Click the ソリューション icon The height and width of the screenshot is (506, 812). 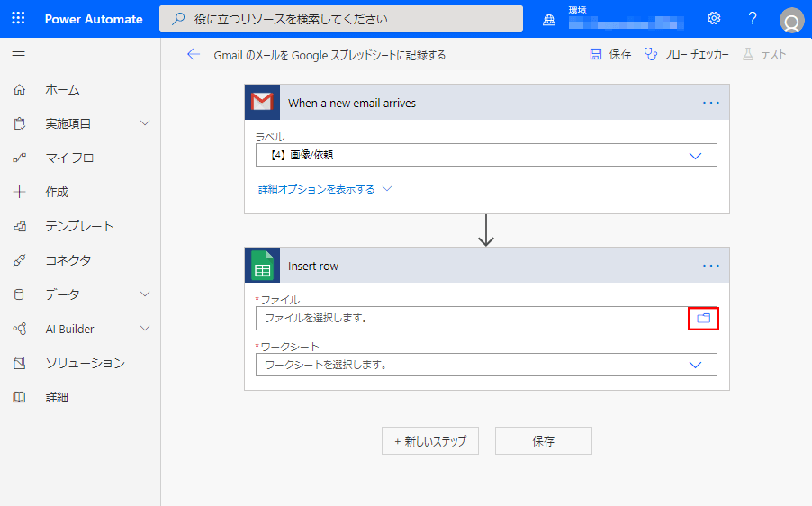[x=19, y=363]
